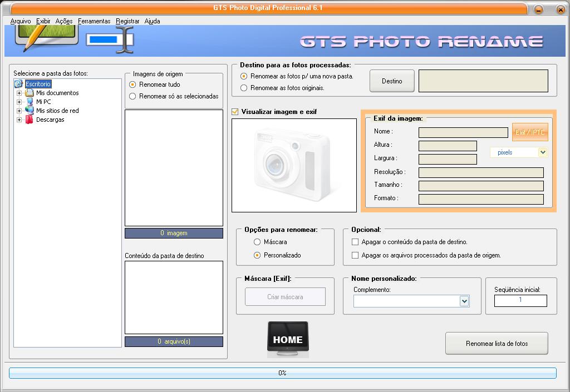Viewport: 570px width, 392px height.
Task: Select the Personalizado rename option
Action: click(x=257, y=255)
